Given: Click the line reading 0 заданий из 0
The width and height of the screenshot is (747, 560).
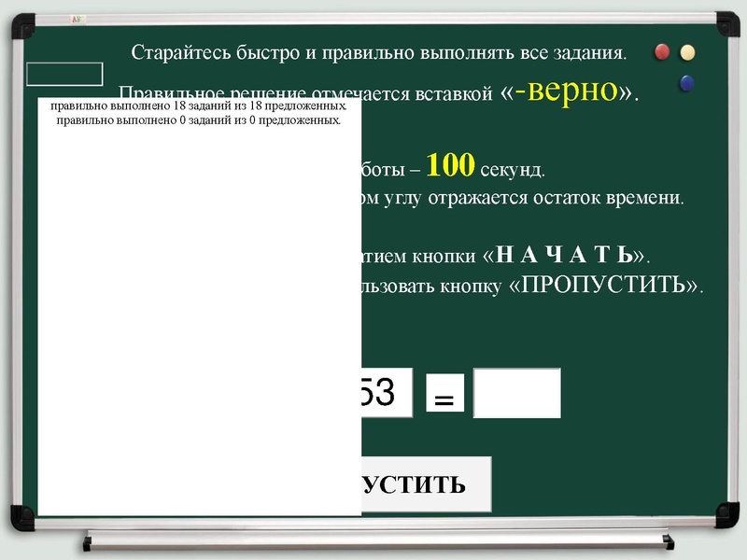Looking at the screenshot, I should coord(196,123).
